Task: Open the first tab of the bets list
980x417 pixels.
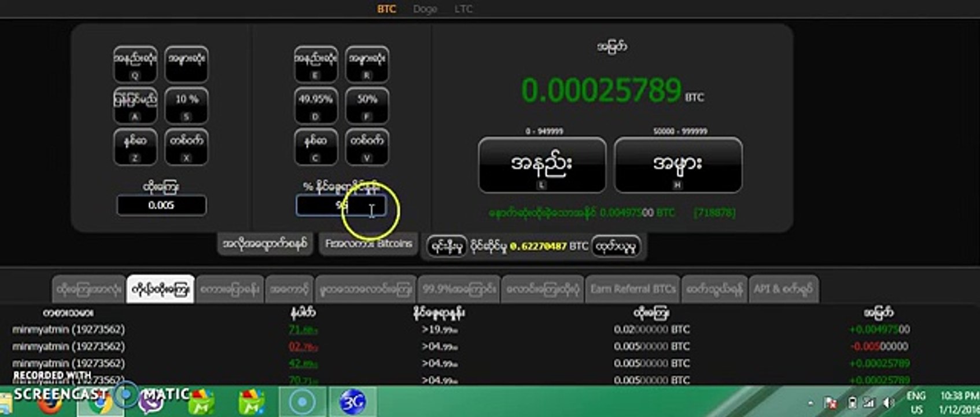Action: 89,289
